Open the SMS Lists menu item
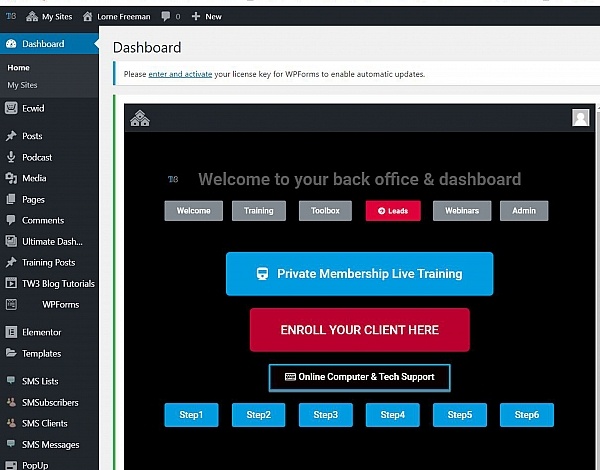 40,381
